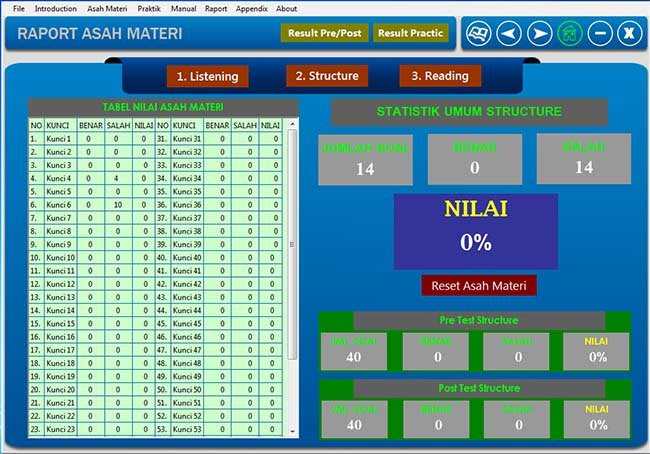Click the JUMLAH SOAL 14 box
The width and height of the screenshot is (650, 454).
(x=365, y=160)
